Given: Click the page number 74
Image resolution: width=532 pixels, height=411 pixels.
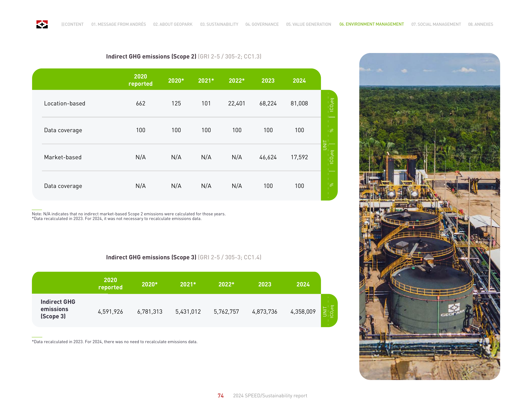Looking at the screenshot, I should pyautogui.click(x=221, y=396).
